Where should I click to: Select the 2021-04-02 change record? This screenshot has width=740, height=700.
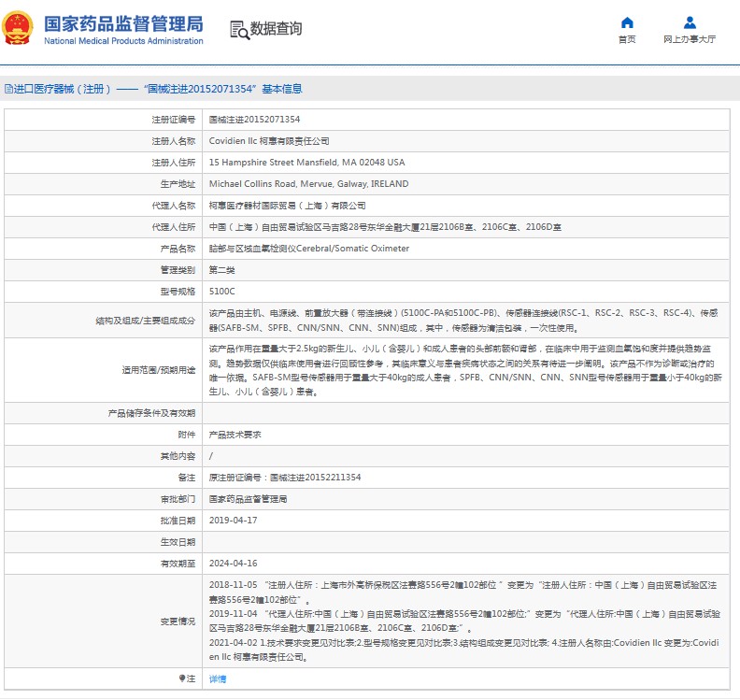464,650
